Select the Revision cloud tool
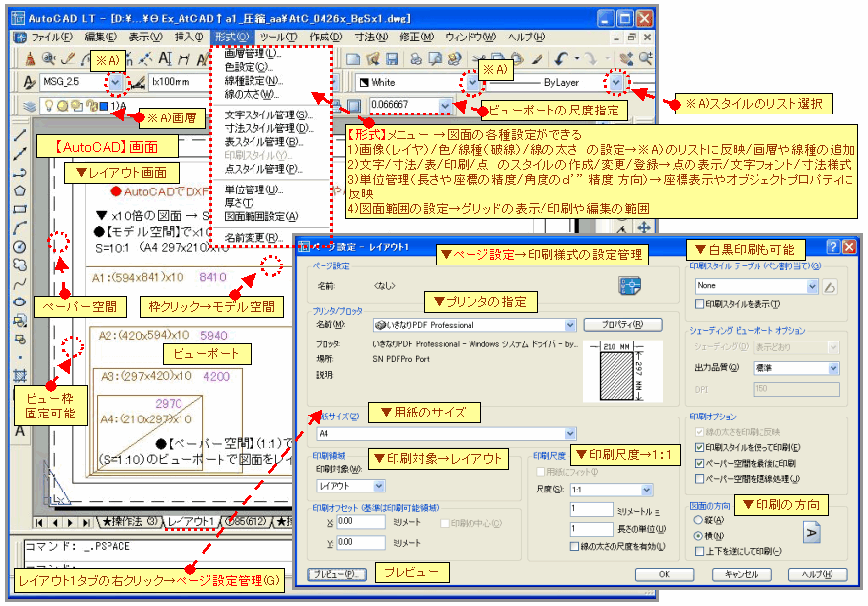The image size is (868, 606). point(20,265)
